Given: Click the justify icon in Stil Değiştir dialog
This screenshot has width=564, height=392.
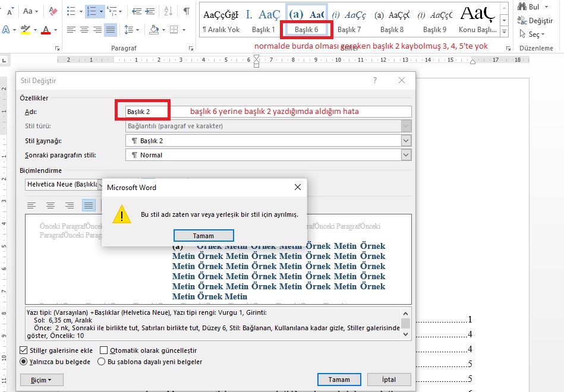Looking at the screenshot, I should [89, 206].
